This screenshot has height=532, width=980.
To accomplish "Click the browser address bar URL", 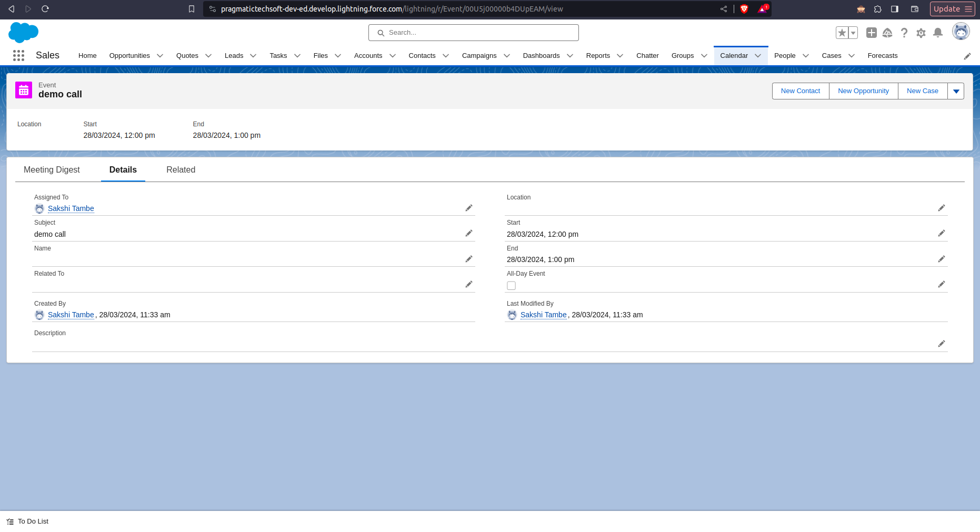I will click(x=392, y=9).
